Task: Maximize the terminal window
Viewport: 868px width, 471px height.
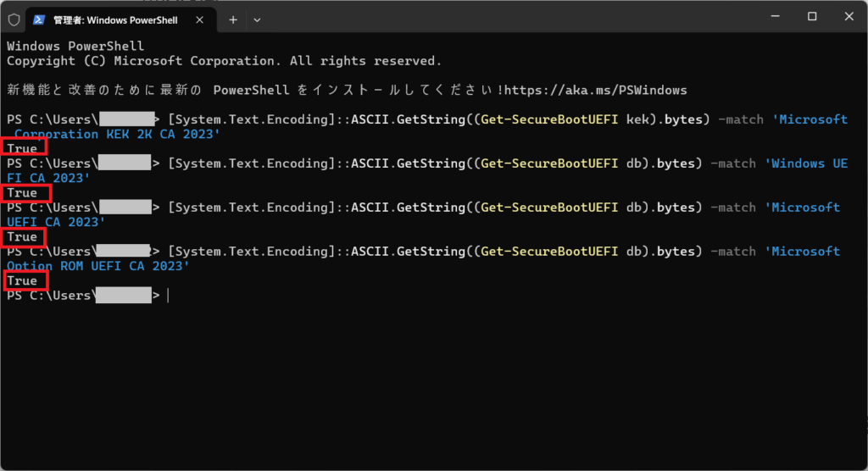Action: pyautogui.click(x=811, y=17)
